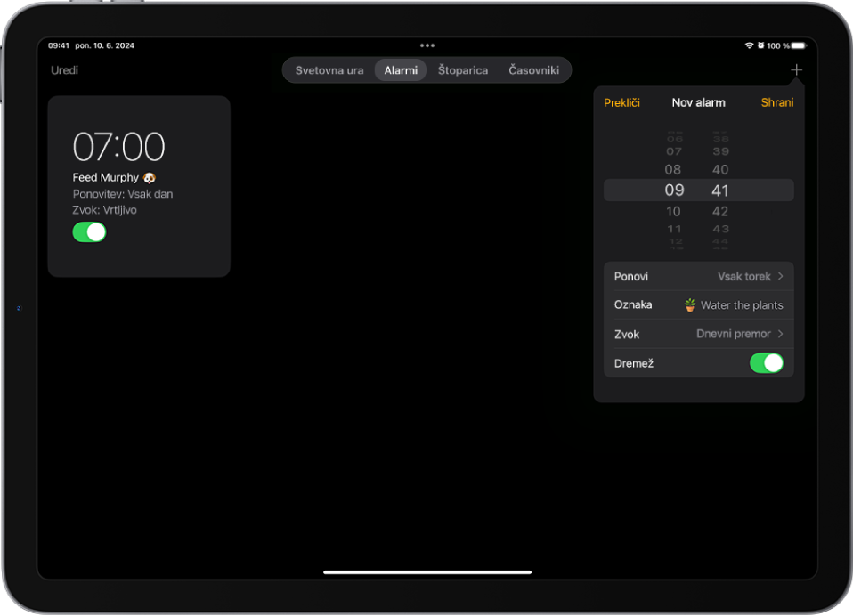Select hour 11 in picker wheel
Viewport: 853px width, 616px height.
pyautogui.click(x=674, y=229)
